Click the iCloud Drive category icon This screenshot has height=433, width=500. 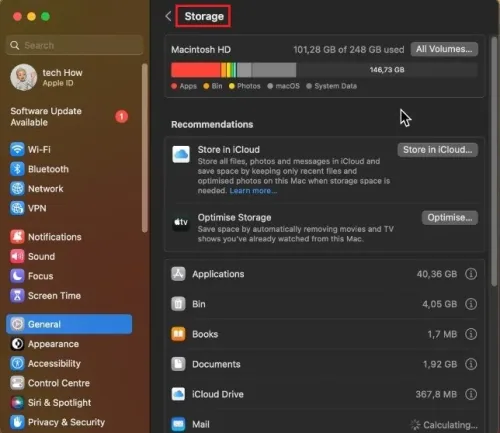(178, 394)
